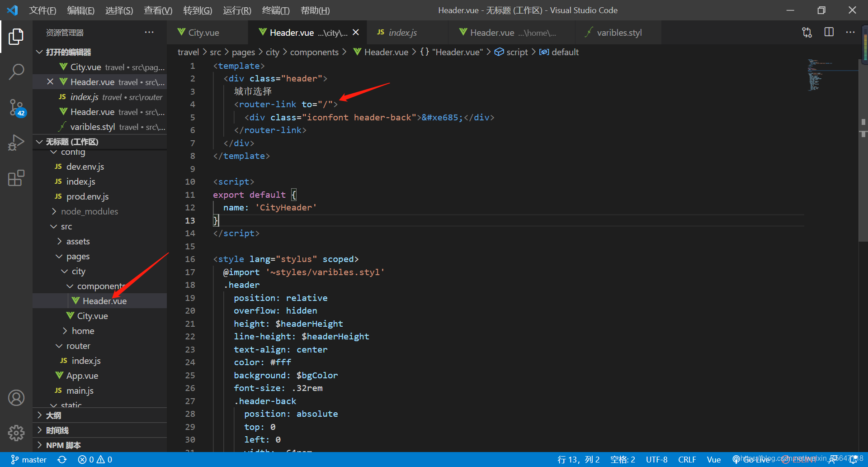Open the Extensions view

click(16, 178)
